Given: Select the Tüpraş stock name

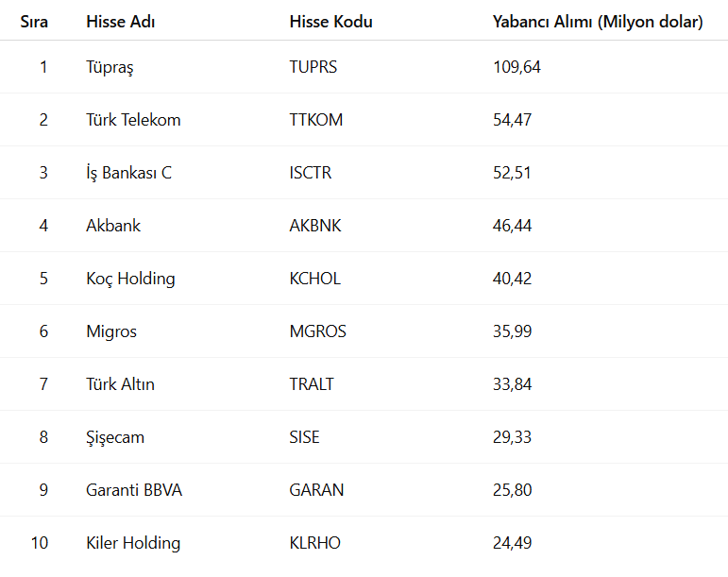Looking at the screenshot, I should 110,67.
